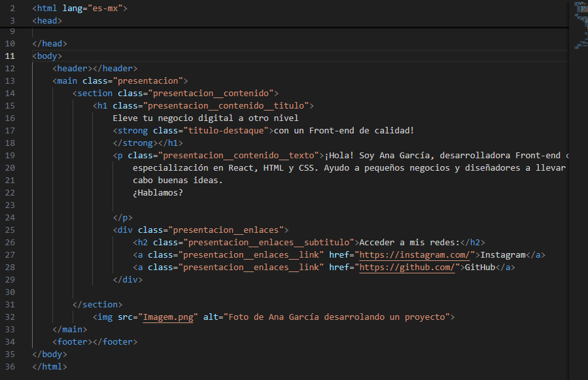This screenshot has height=380, width=588.
Task: Click the img tag name
Action: click(x=105, y=317)
